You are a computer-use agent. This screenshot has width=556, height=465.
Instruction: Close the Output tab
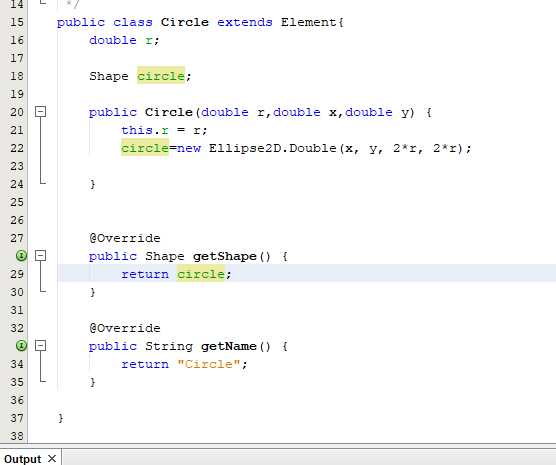tap(52, 459)
